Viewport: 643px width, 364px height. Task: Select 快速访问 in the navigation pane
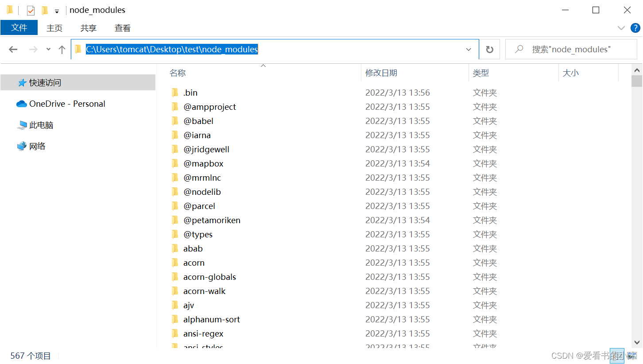click(78, 82)
